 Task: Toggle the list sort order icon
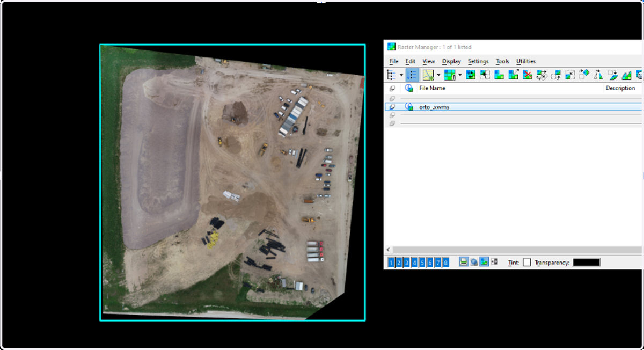412,75
